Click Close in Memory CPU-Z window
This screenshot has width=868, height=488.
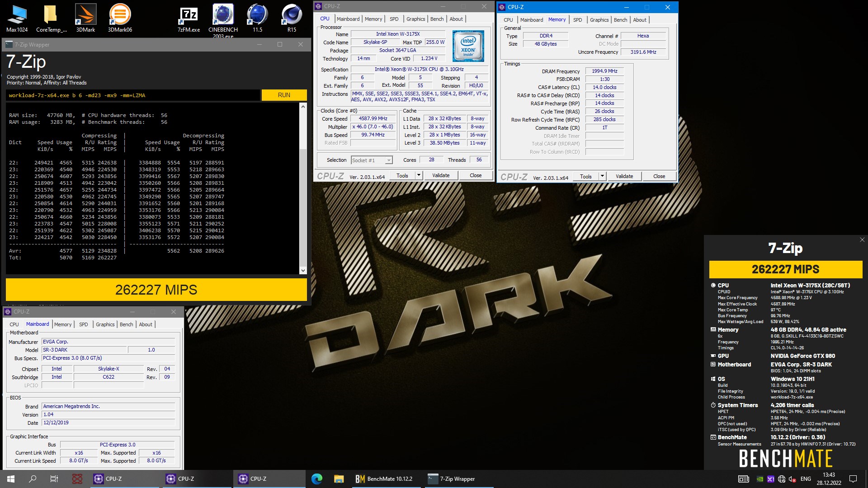point(659,176)
